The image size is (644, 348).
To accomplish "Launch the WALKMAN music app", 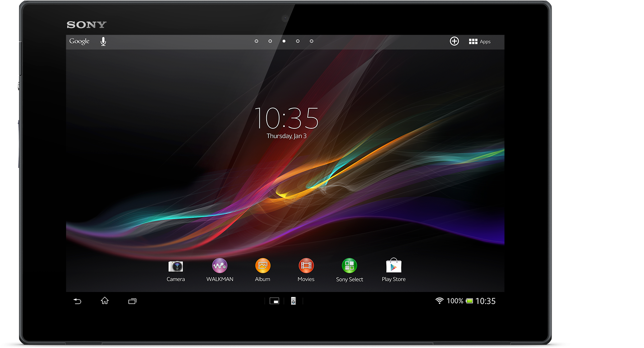I will (220, 270).
